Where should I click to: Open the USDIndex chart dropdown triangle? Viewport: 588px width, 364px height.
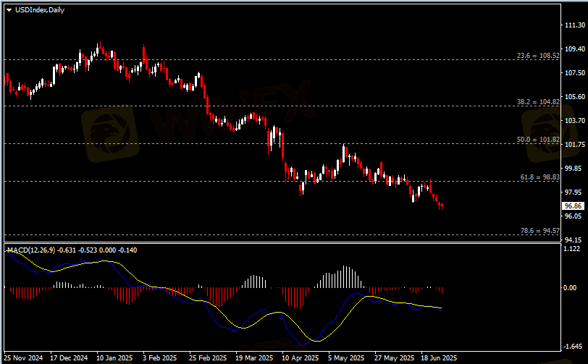click(x=9, y=10)
